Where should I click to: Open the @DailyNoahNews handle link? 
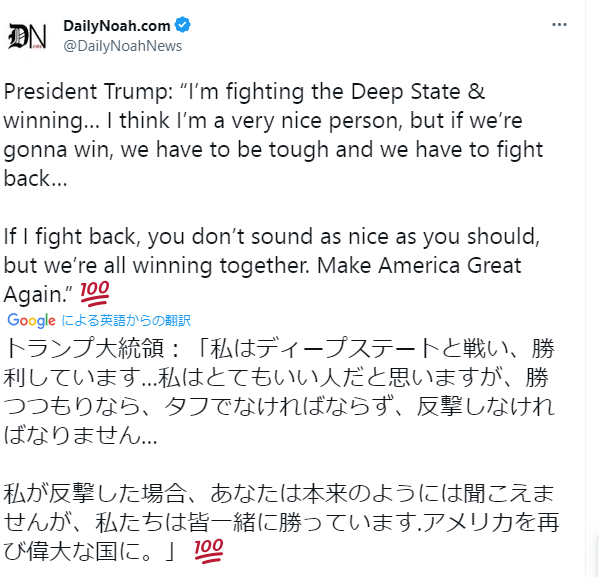tap(123, 46)
